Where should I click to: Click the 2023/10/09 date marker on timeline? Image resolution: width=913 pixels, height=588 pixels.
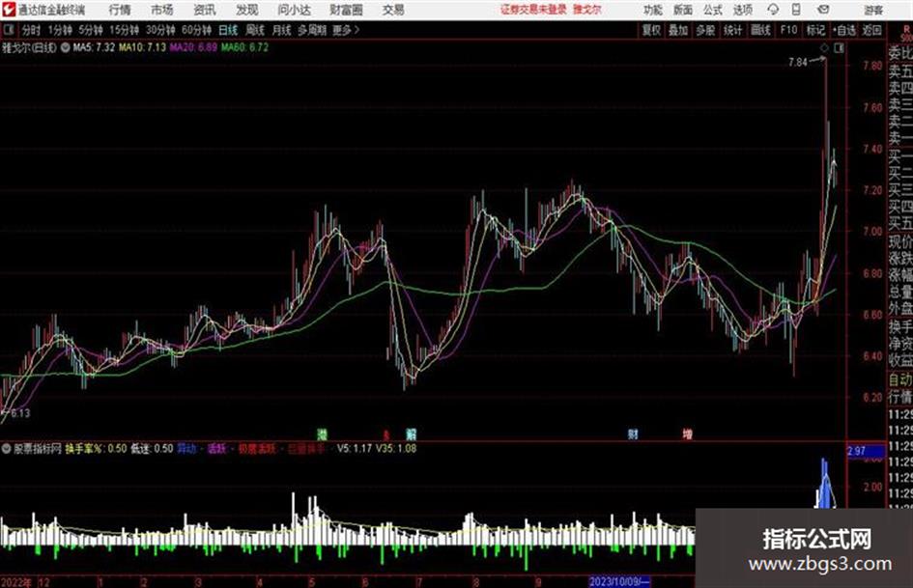[619, 581]
